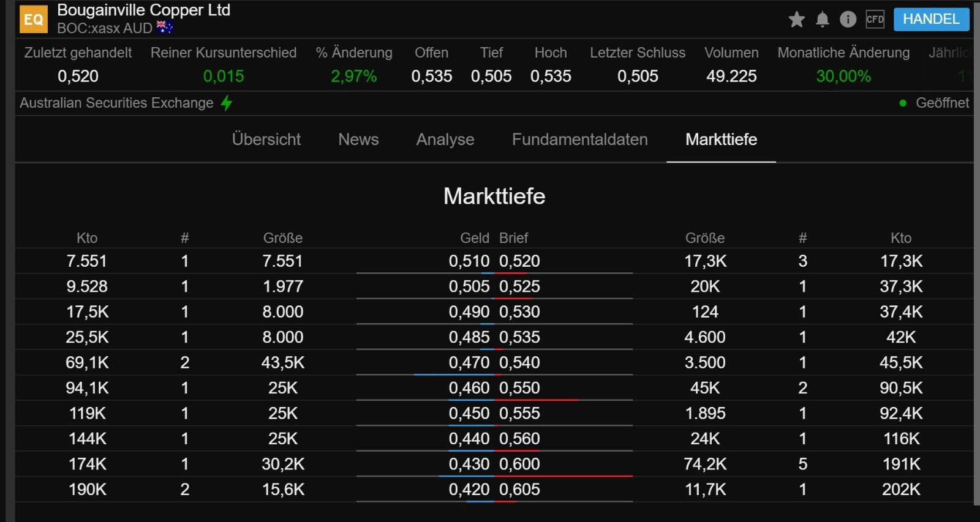This screenshot has width=980, height=522.
Task: Click the Zuletzt gehandelt label
Action: tap(78, 53)
